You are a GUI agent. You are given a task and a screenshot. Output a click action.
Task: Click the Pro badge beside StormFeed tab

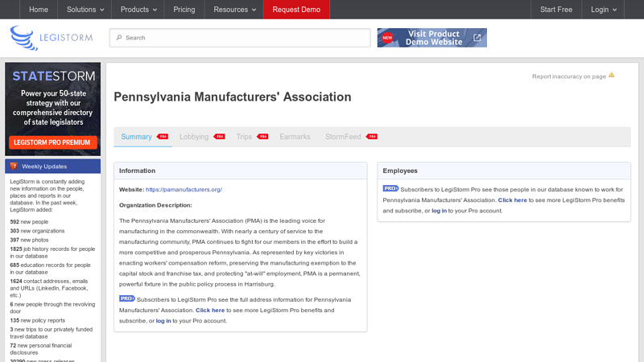coord(372,137)
